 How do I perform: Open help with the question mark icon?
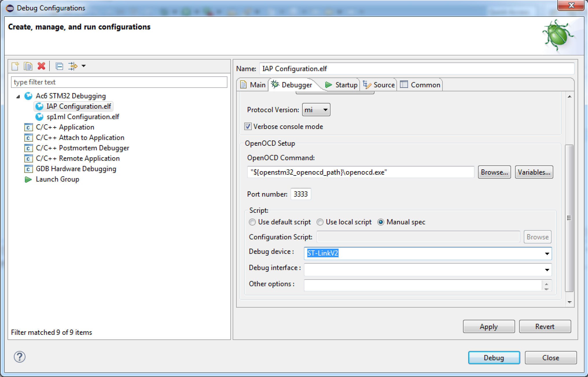point(20,357)
